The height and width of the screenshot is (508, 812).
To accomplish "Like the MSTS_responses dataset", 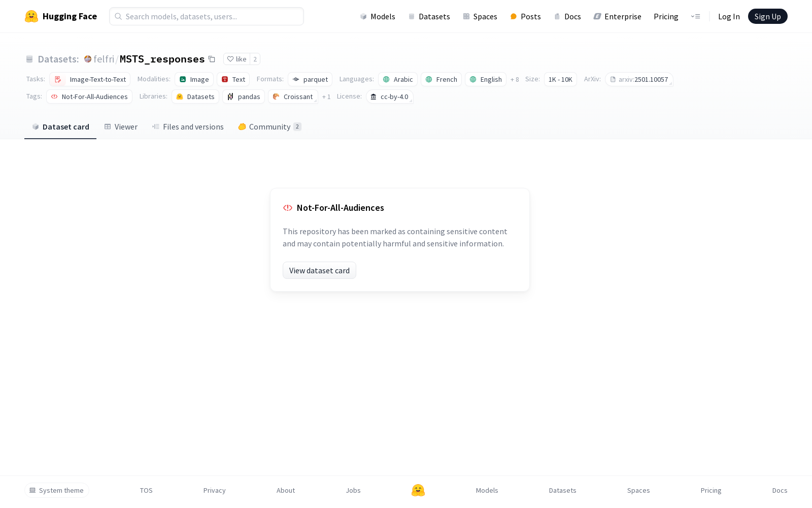I will pyautogui.click(x=237, y=59).
